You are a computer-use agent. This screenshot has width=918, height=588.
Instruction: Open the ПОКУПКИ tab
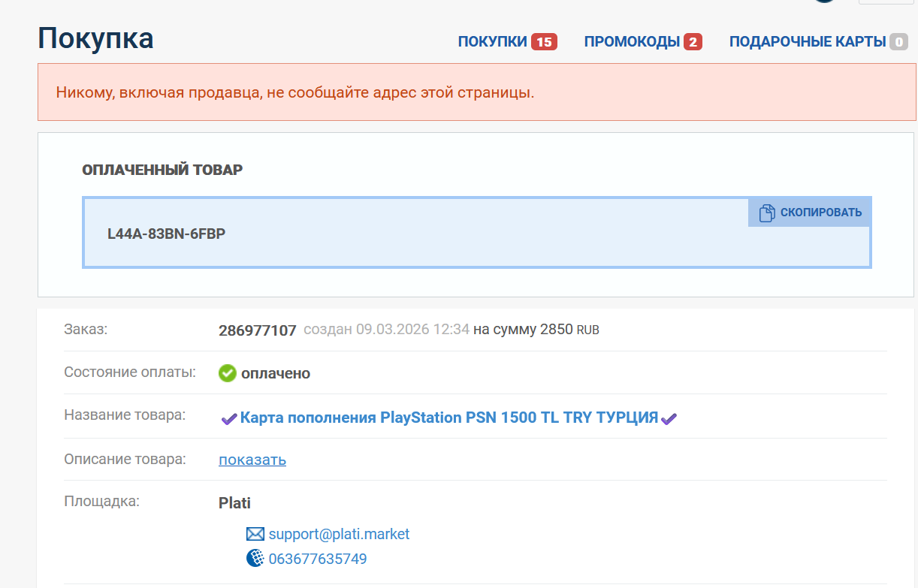pyautogui.click(x=493, y=42)
